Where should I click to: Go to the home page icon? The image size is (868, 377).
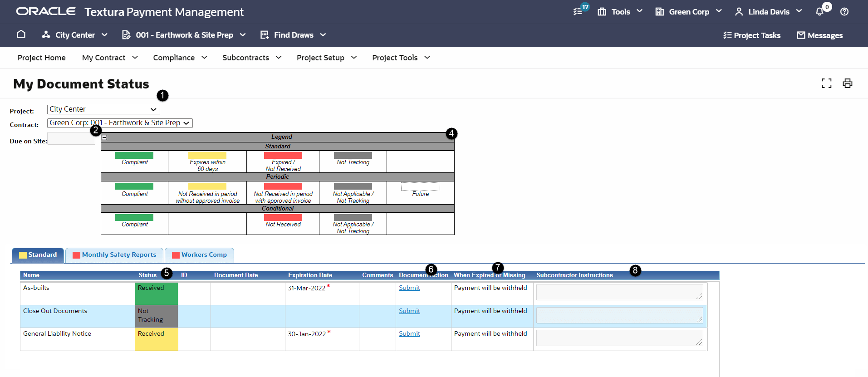pyautogui.click(x=21, y=34)
